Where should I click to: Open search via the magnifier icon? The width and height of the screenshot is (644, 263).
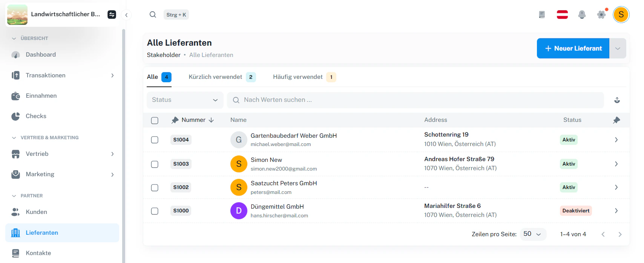153,15
